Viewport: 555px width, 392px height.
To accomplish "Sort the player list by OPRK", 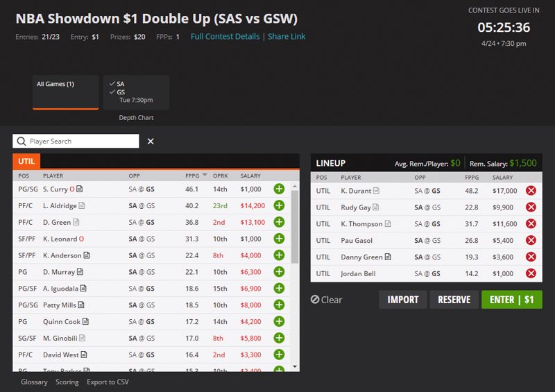I will 220,176.
